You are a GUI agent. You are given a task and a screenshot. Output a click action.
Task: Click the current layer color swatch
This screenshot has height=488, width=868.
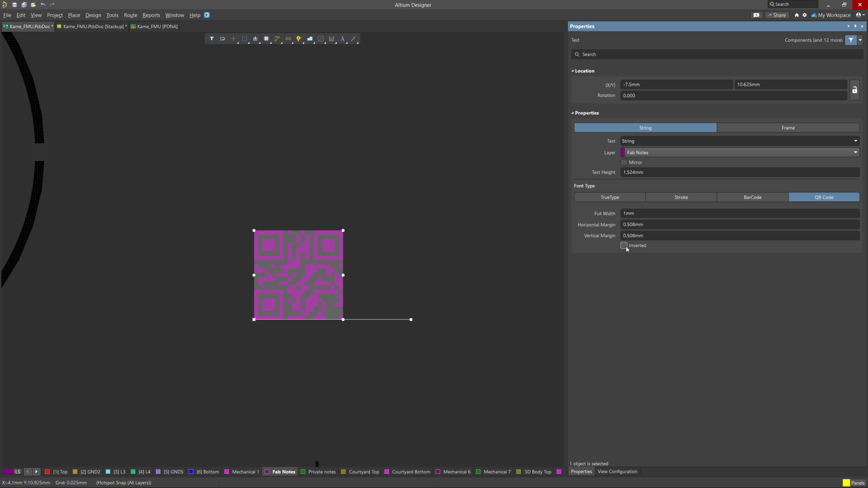click(8, 472)
